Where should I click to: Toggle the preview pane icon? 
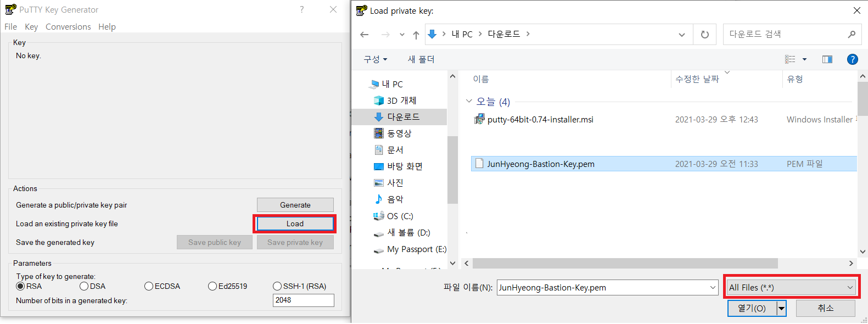click(827, 59)
